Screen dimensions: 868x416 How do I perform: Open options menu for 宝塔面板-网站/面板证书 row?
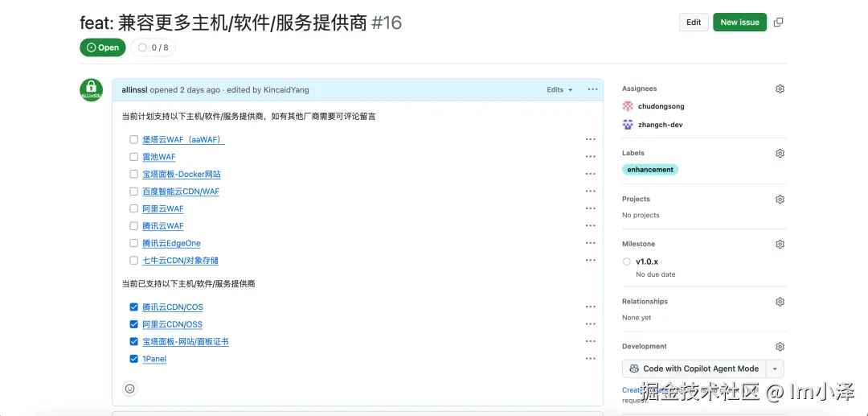pos(591,341)
